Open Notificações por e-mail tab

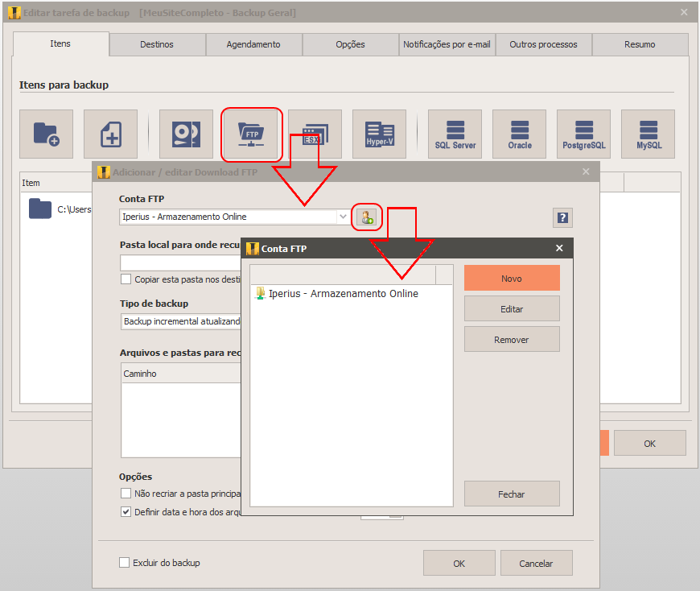tap(447, 44)
